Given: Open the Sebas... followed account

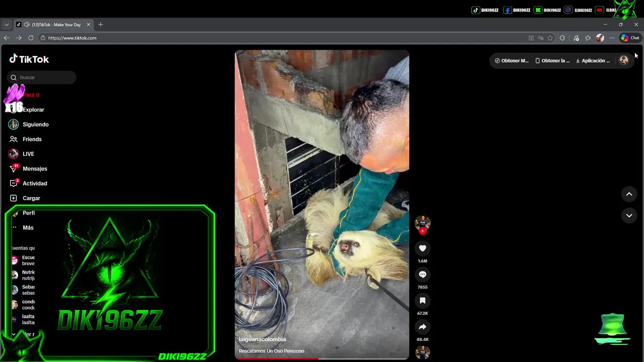Looking at the screenshot, I should (x=22, y=290).
